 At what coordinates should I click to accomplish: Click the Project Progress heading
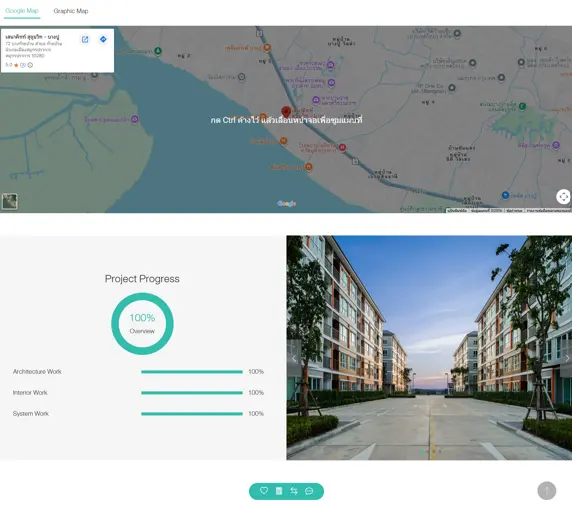[x=142, y=279]
